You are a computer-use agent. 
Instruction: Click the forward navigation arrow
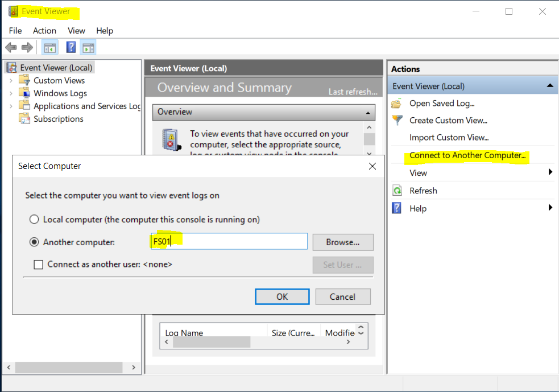26,47
